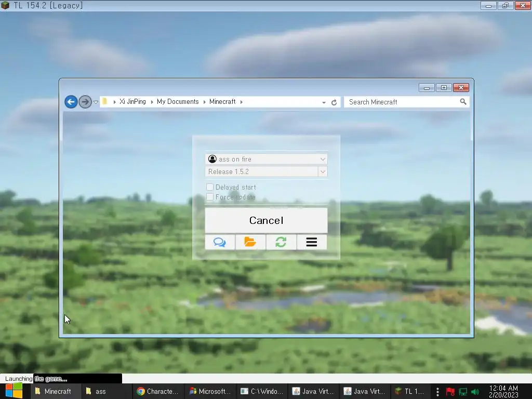Switch to the C:\Windo... taskbar item
Viewport: 532px width, 399px height.
pyautogui.click(x=262, y=391)
